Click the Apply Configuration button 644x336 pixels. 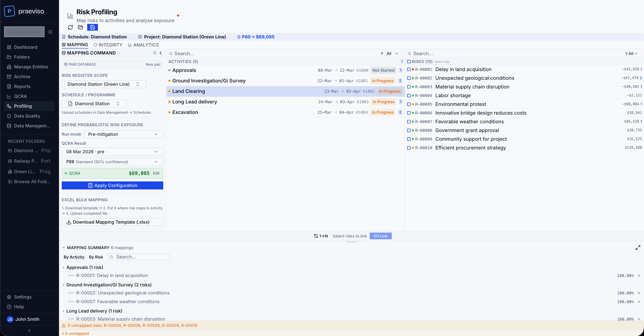112,185
